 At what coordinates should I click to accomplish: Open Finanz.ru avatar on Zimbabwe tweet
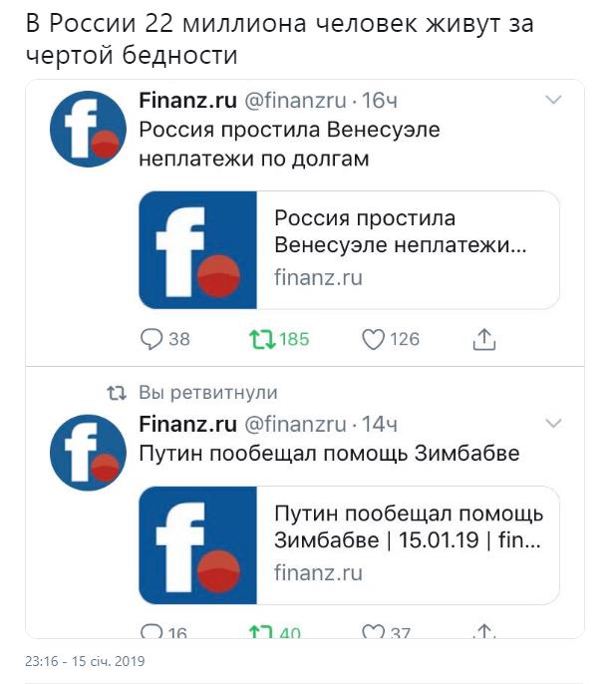coord(88,453)
